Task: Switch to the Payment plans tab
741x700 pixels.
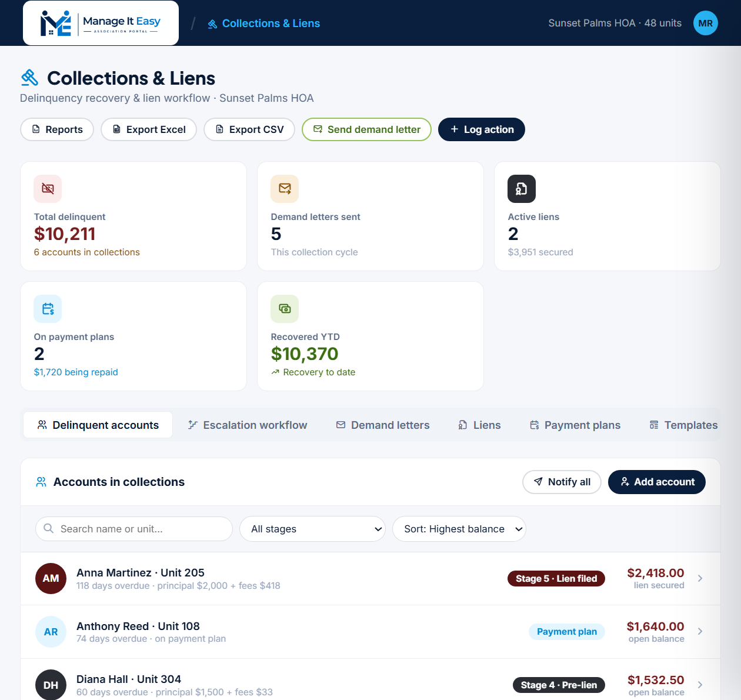Action: [575, 425]
